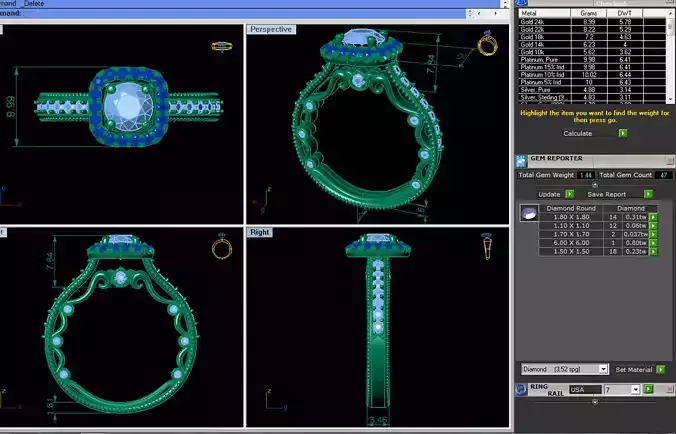
Task: Select the Gold 24k row
Action: [x=592, y=22]
